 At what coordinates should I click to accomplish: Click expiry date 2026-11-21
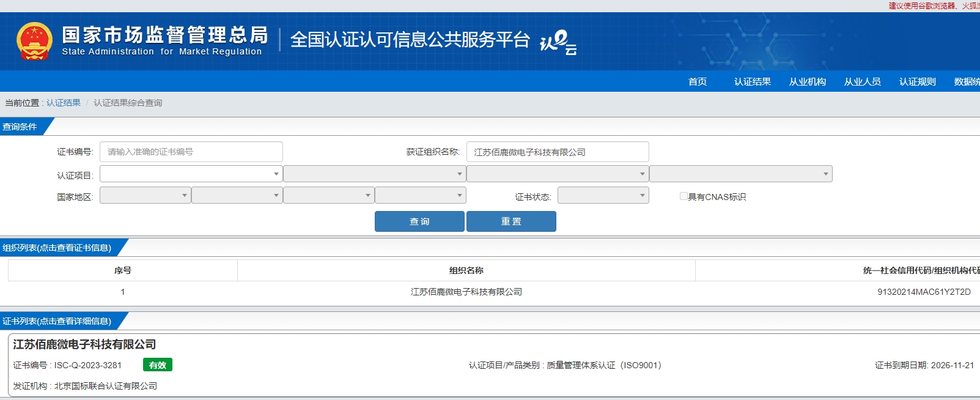[952, 365]
